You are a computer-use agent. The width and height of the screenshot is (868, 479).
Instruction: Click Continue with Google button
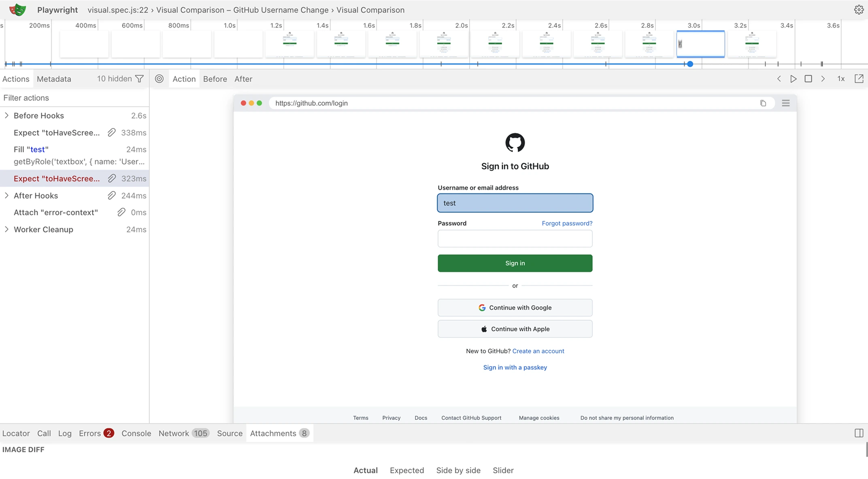point(515,308)
